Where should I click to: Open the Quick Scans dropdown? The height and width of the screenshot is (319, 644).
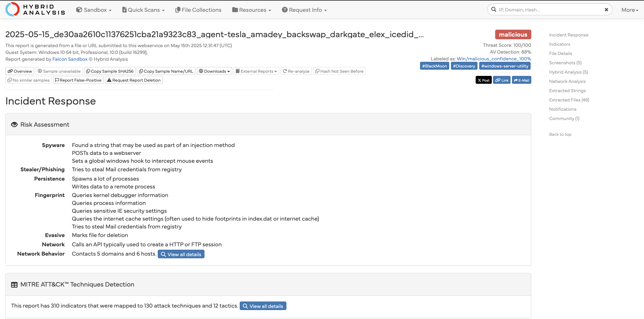coord(143,10)
